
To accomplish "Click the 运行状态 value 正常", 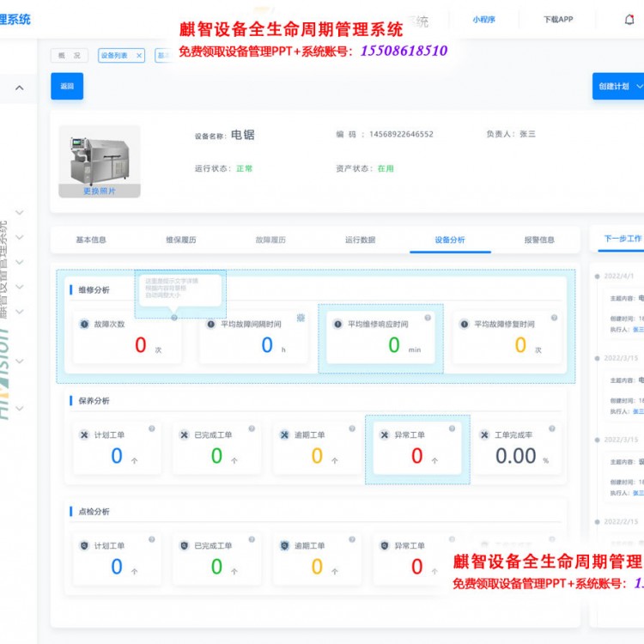I will pyautogui.click(x=245, y=168).
